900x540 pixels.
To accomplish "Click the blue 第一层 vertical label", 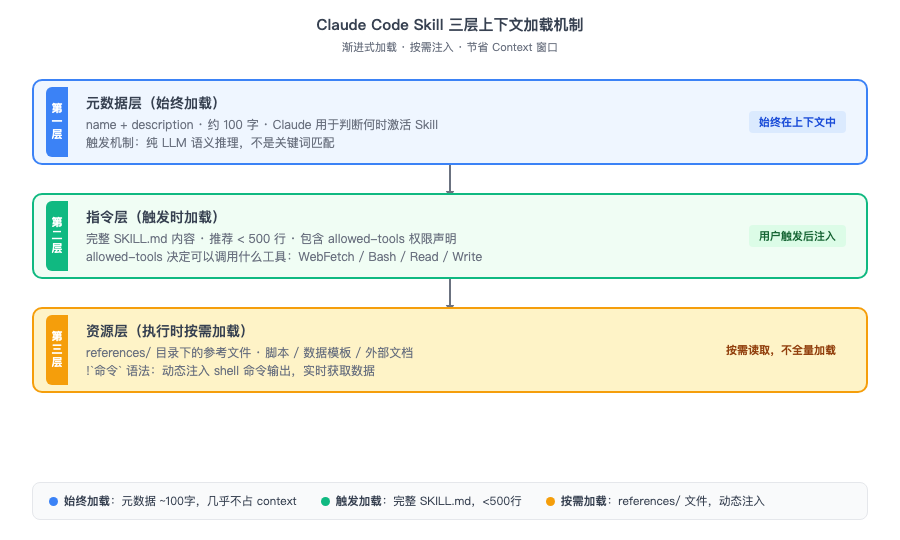I will tap(57, 122).
